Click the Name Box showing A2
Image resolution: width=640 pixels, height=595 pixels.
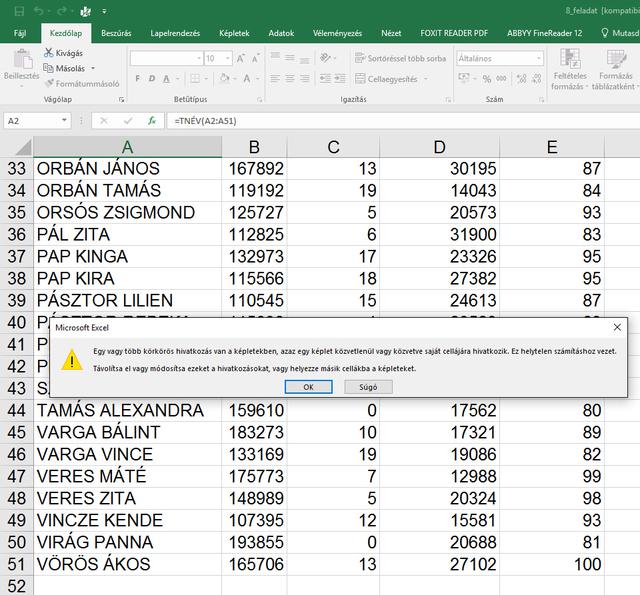click(x=37, y=121)
